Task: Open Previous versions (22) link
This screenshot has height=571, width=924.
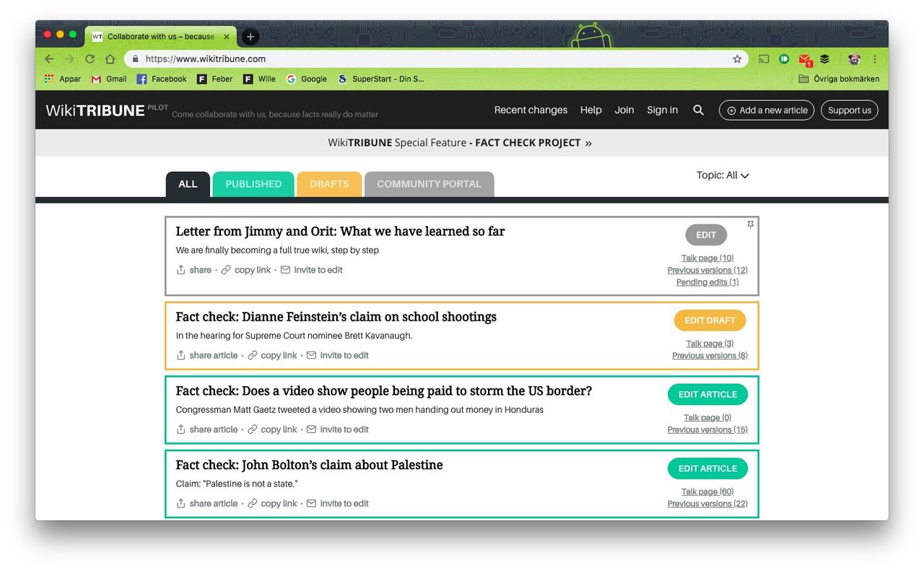Action: coord(707,504)
